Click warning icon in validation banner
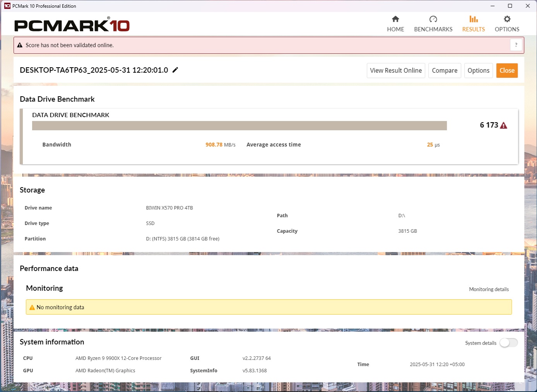 [x=20, y=45]
